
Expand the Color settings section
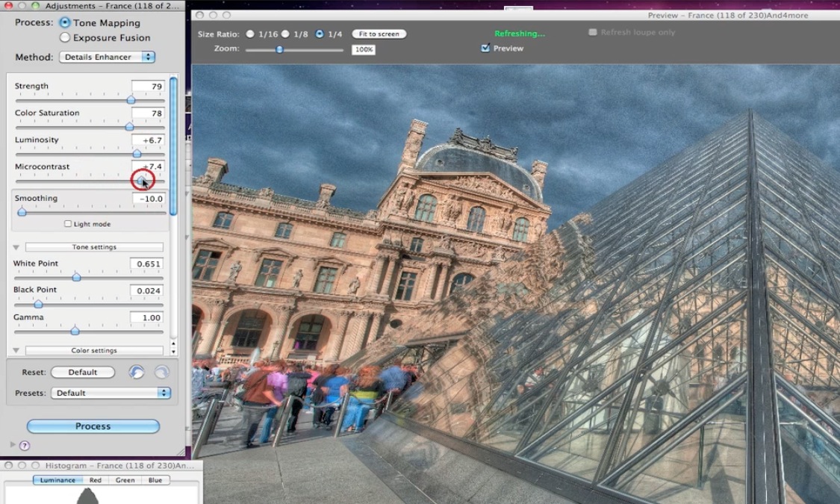(x=16, y=351)
